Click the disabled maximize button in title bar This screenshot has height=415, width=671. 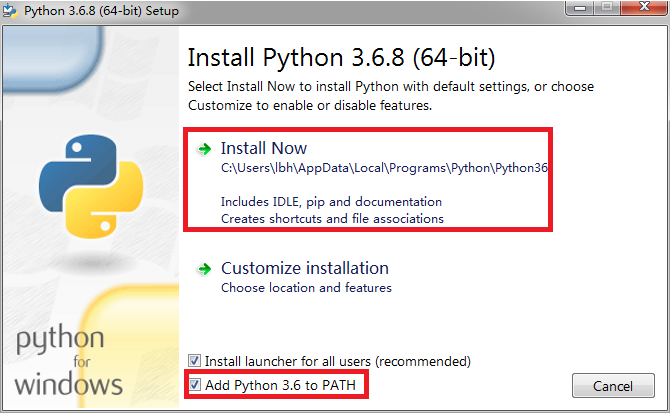point(607,7)
